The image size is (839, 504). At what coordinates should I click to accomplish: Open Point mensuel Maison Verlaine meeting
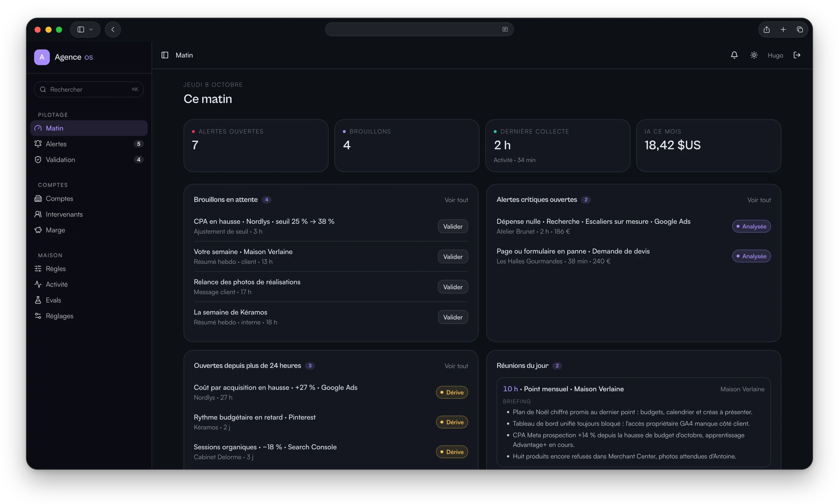pos(563,389)
